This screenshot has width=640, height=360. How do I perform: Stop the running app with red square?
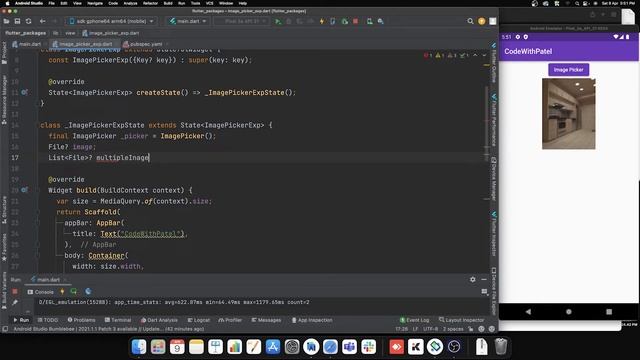[356, 21]
